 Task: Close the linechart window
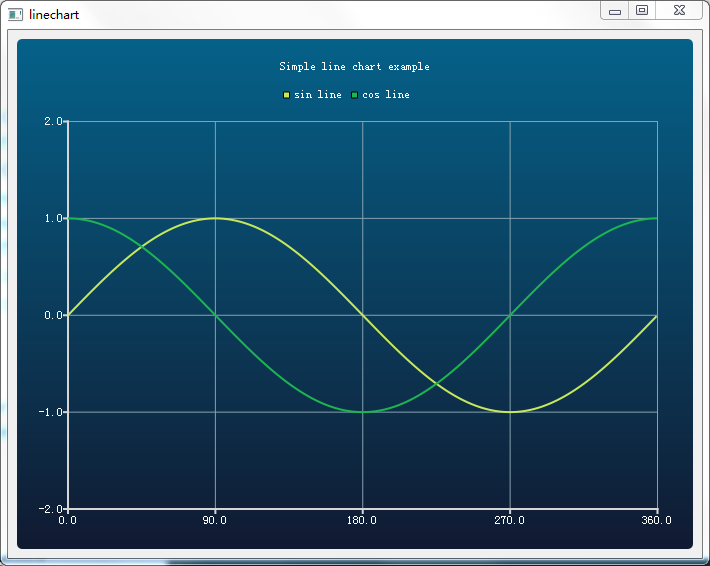679,10
